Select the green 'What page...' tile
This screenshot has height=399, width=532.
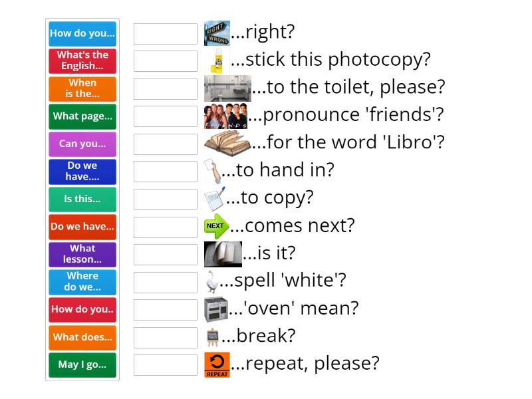82,116
